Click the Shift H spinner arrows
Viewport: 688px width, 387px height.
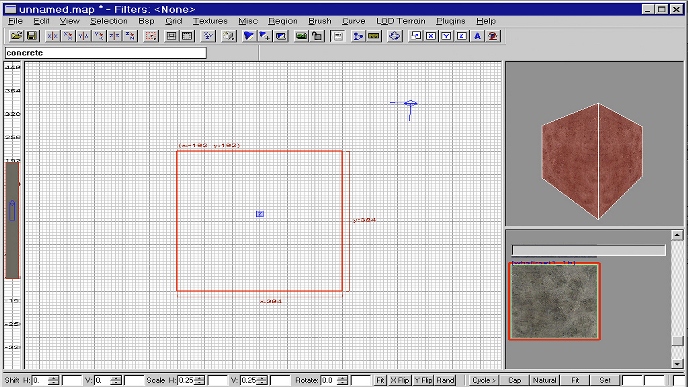click(54, 380)
